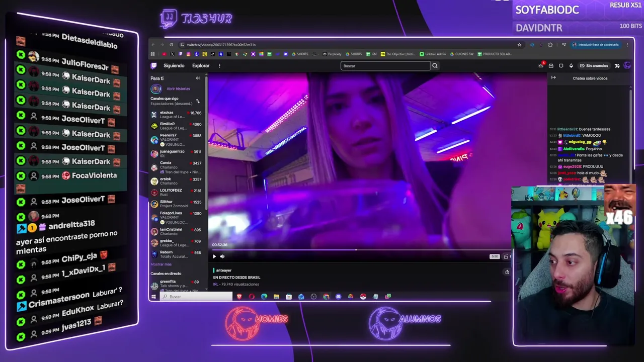Open FolagorLives channel in sidebar

(176, 218)
